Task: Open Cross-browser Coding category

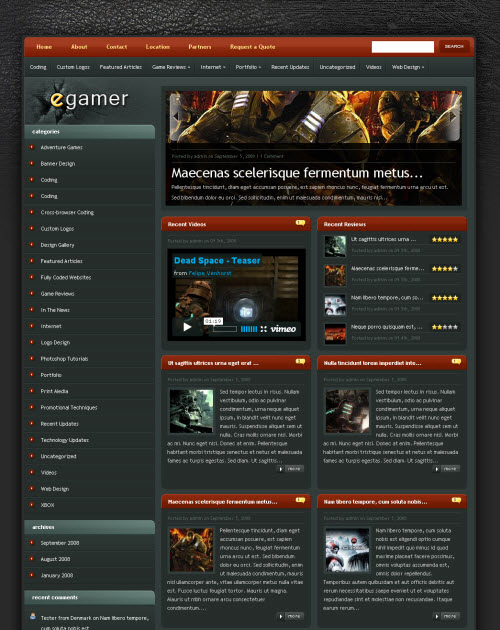Action: [67, 213]
